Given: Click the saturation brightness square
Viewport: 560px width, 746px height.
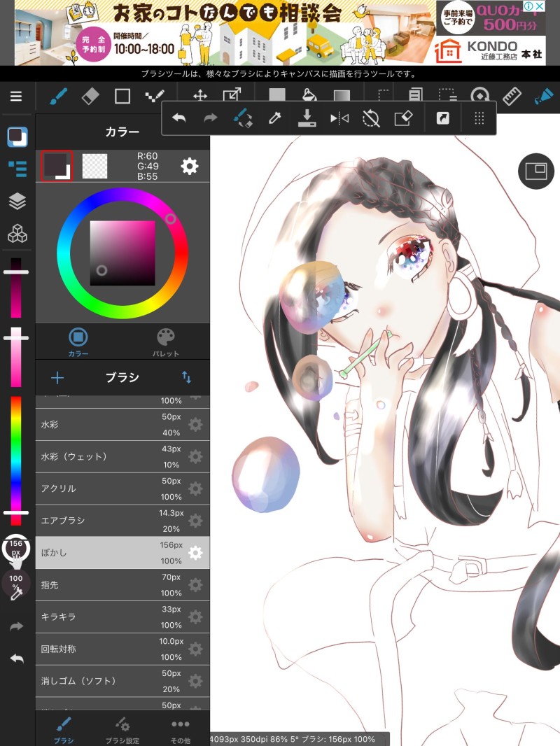Looking at the screenshot, I should [x=122, y=253].
